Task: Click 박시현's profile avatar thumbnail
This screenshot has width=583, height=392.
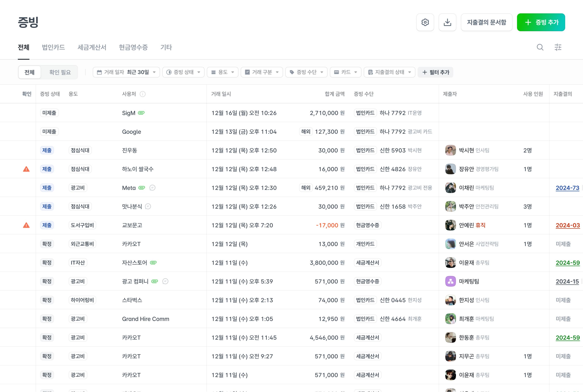Action: pos(450,150)
